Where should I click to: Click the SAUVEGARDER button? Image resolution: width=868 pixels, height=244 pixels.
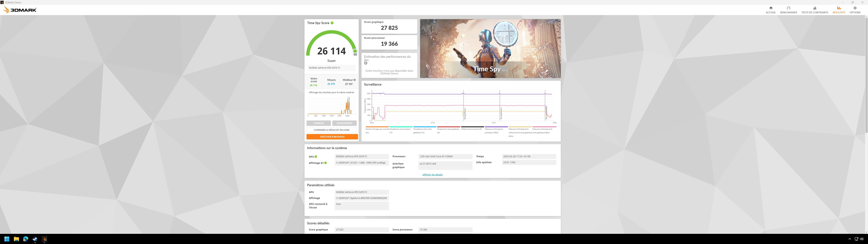pyautogui.click(x=344, y=123)
